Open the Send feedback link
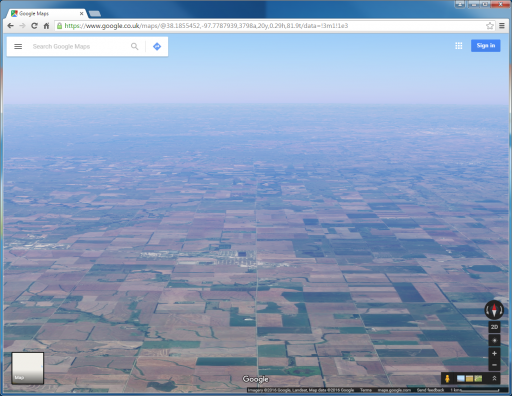Image resolution: width=512 pixels, height=396 pixels. coord(430,390)
